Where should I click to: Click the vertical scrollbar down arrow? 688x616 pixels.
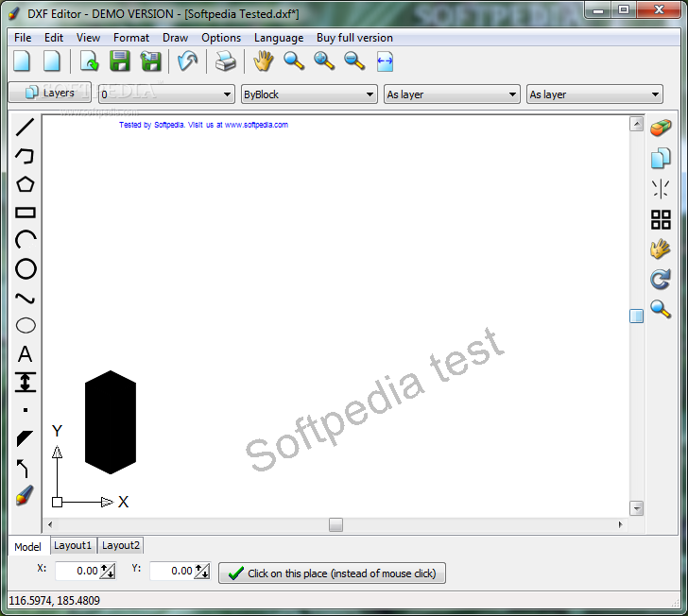point(636,508)
